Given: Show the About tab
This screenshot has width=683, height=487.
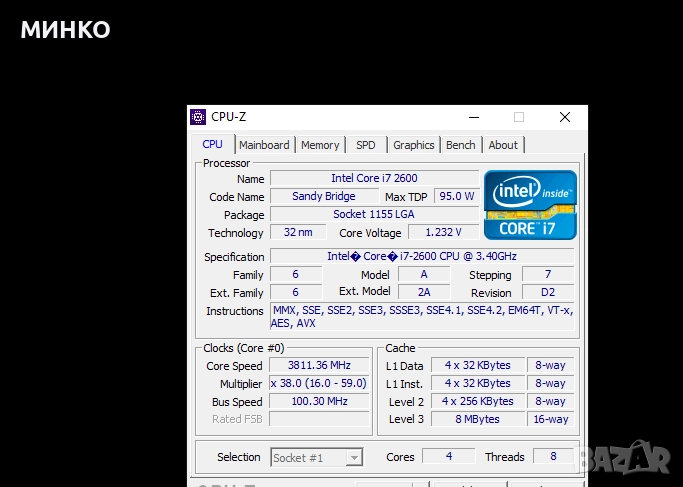Looking at the screenshot, I should click(x=503, y=145).
